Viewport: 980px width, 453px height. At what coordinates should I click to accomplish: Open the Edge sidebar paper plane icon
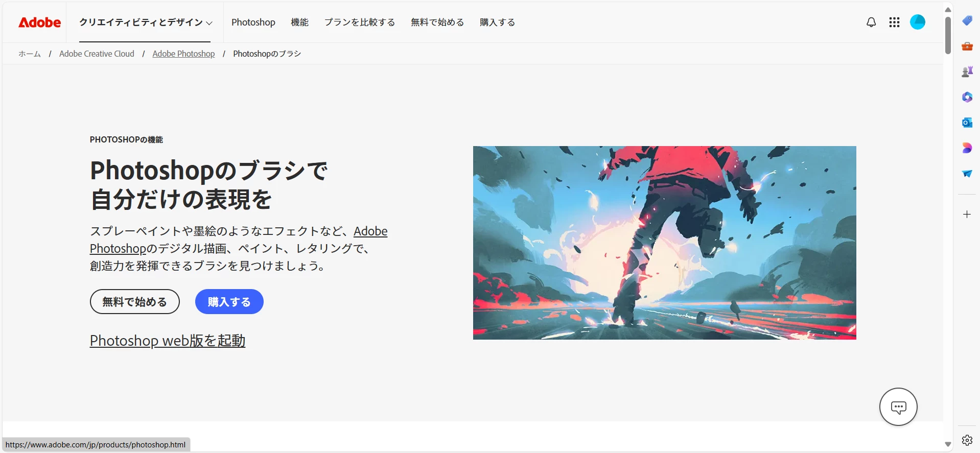click(x=967, y=174)
